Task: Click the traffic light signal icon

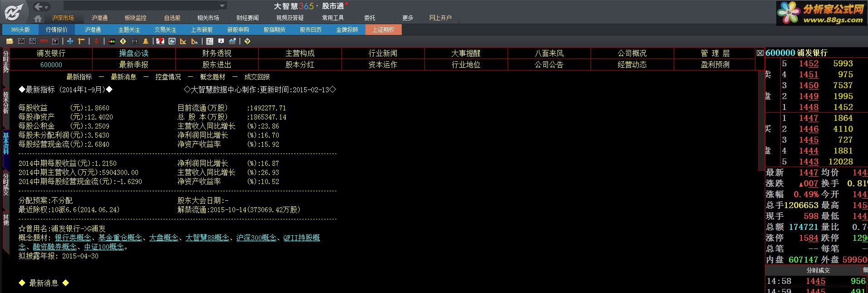Action: 111,41
